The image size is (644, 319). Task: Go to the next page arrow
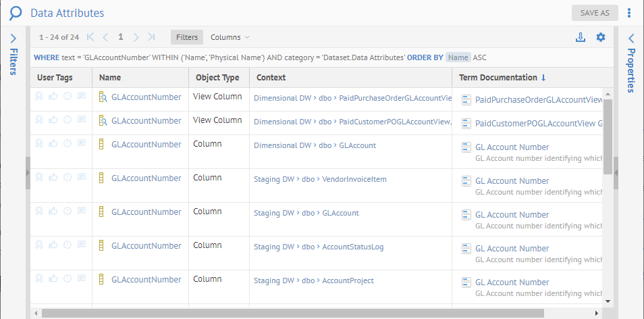coord(136,37)
